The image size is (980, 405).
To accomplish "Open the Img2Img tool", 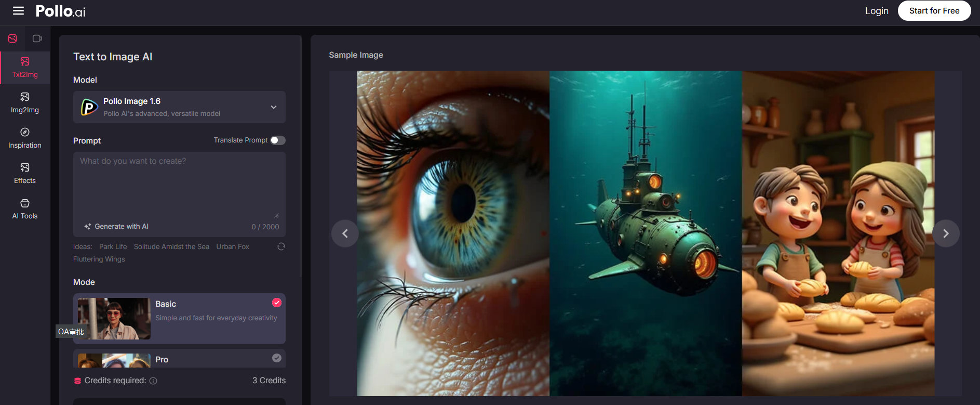I will point(25,102).
